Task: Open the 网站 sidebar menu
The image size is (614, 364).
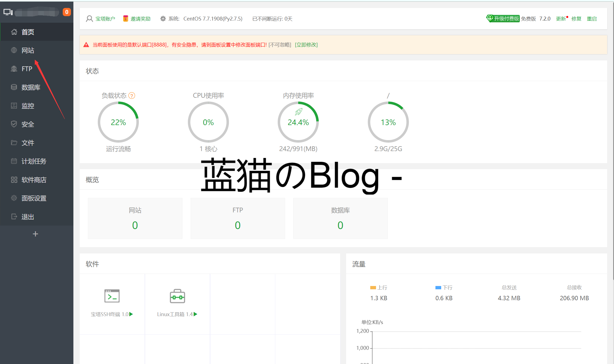Action: [x=28, y=50]
